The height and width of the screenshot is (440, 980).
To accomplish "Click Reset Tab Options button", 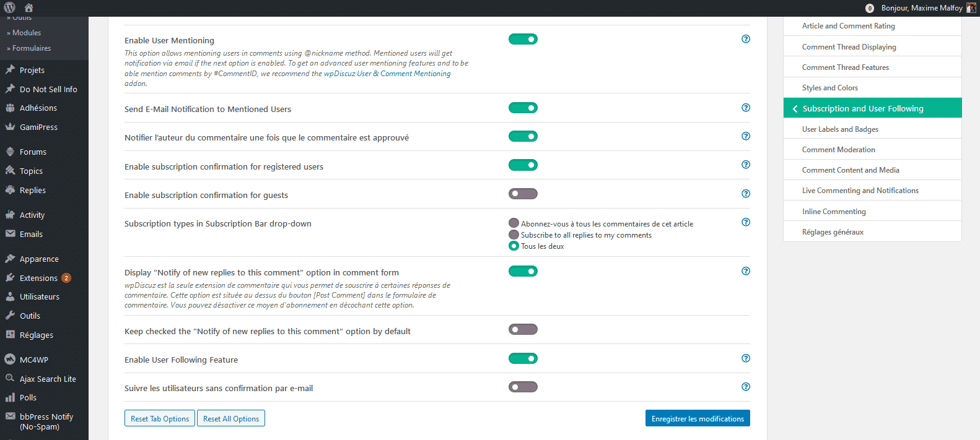I will pos(160,418).
